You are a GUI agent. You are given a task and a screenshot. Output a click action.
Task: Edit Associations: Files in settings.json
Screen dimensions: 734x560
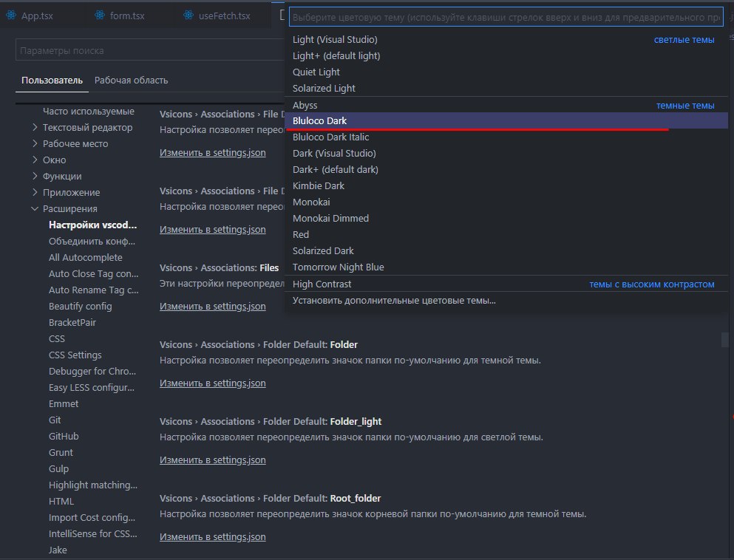(213, 307)
